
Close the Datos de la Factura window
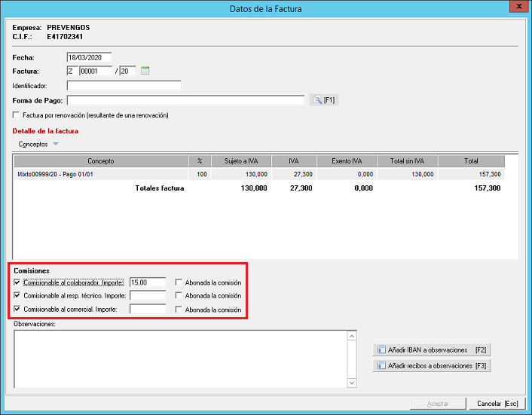pos(518,8)
